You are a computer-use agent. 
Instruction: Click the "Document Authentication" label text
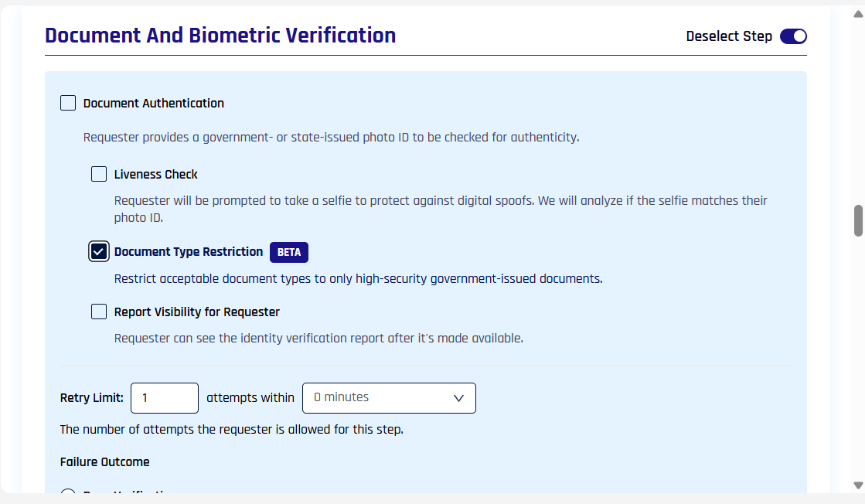tap(154, 103)
